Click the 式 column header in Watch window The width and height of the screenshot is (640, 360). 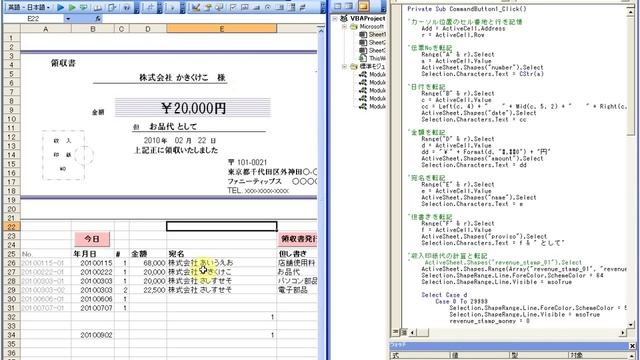[421, 356]
